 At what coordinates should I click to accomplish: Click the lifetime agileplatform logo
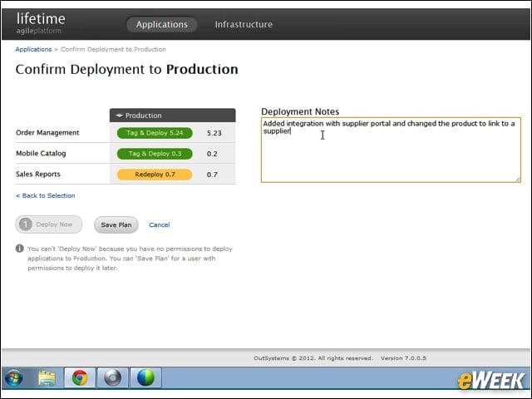coord(41,23)
